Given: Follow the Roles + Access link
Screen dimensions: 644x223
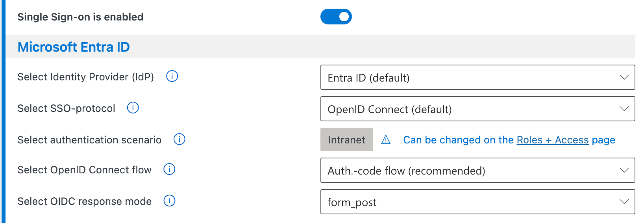Looking at the screenshot, I should click(x=553, y=140).
